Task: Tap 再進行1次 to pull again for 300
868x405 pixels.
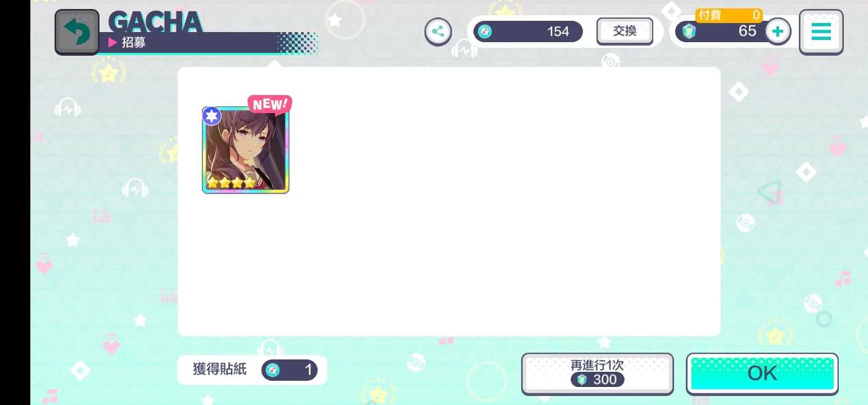Action: [597, 373]
